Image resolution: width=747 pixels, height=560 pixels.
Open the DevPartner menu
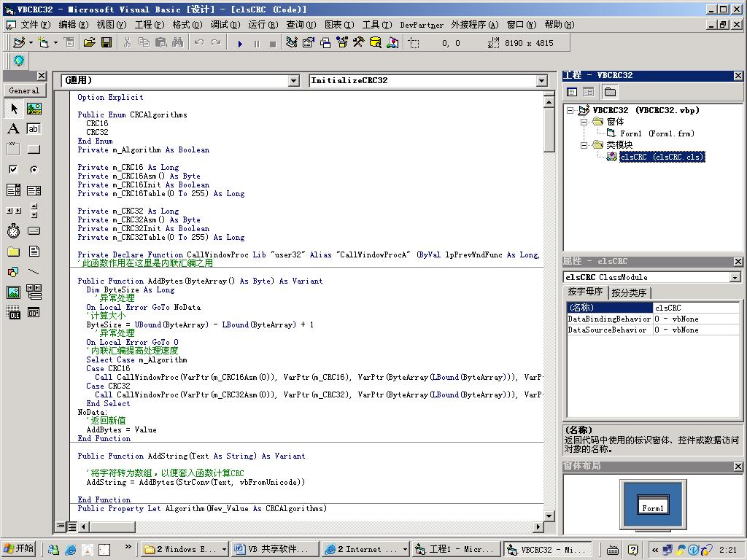point(421,25)
